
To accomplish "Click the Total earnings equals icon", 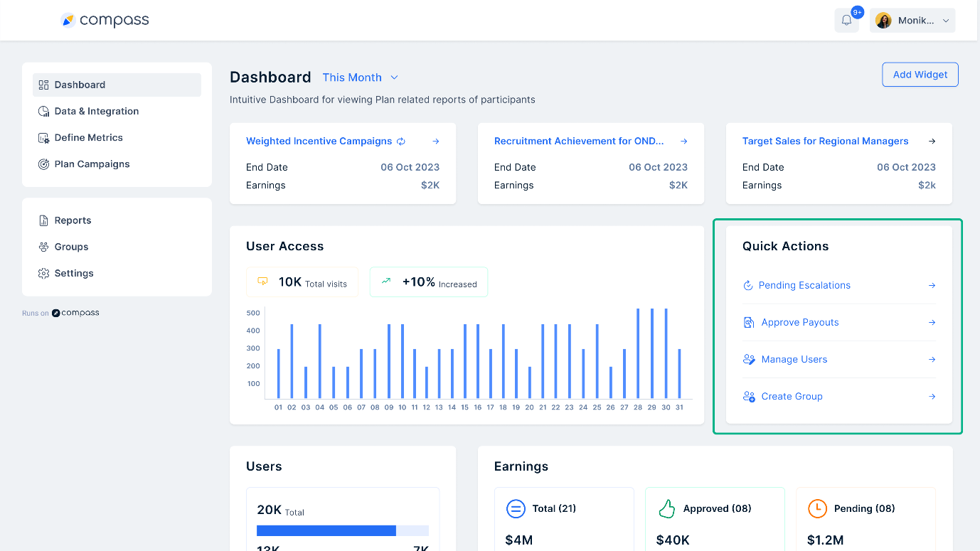I will 516,508.
